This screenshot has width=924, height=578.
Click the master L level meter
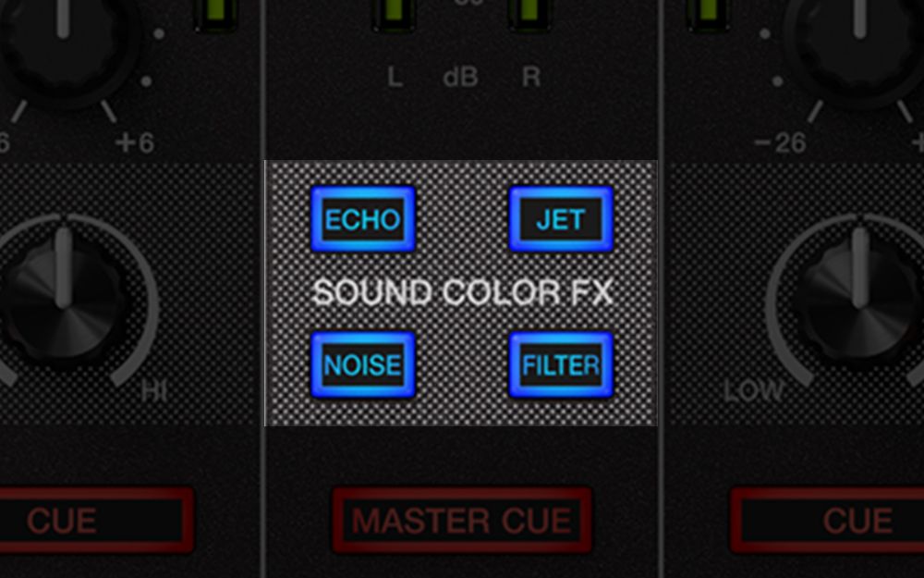(393, 15)
